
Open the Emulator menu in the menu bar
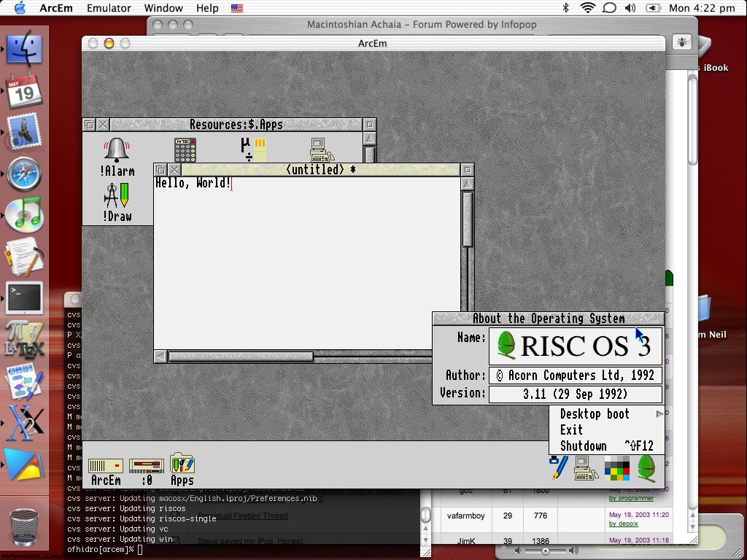[108, 8]
